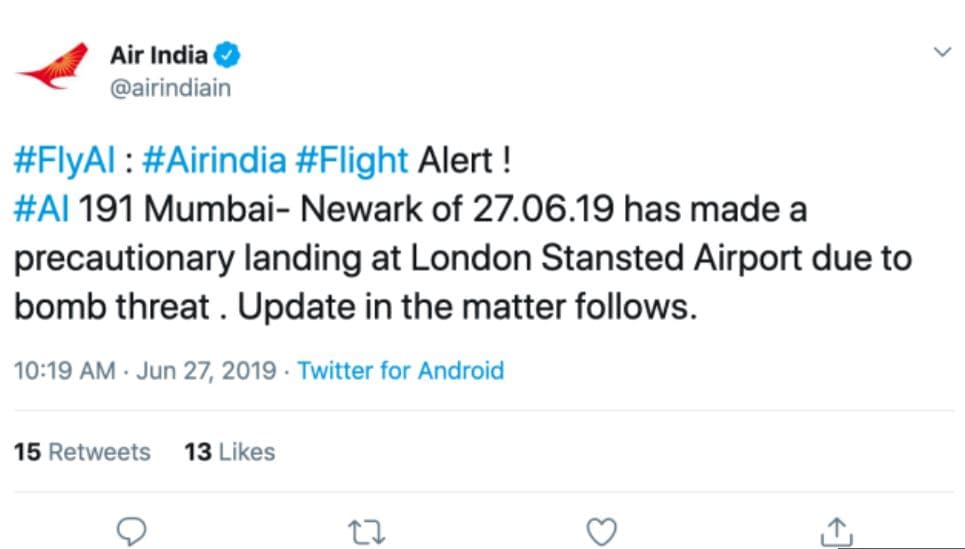
Task: Click the tweet body text about Stansted
Action: (x=463, y=258)
